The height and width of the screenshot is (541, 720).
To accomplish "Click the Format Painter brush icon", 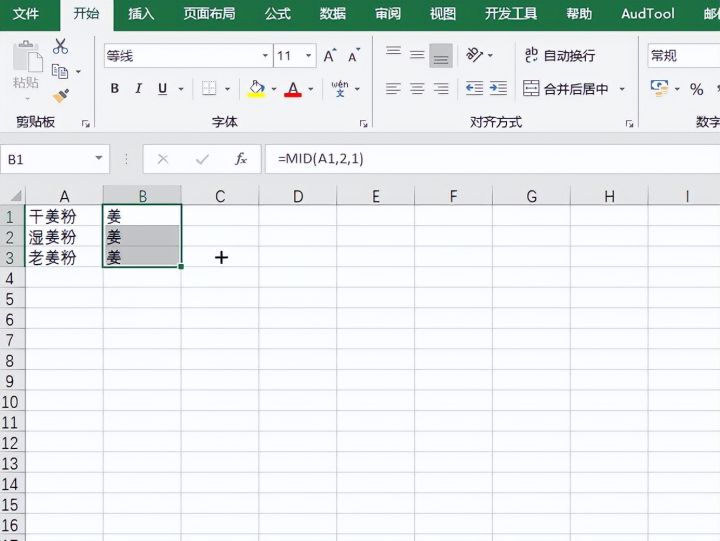I will click(61, 96).
